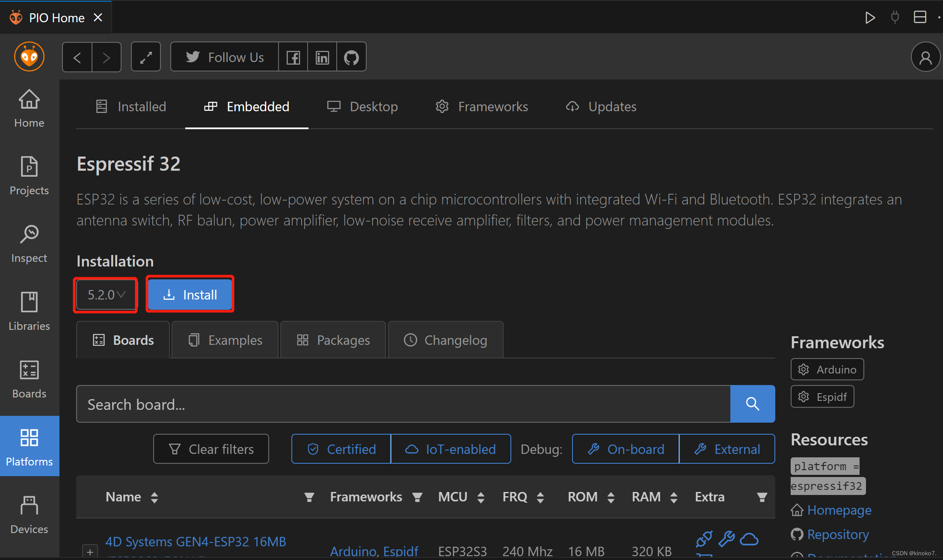The height and width of the screenshot is (560, 943).
Task: Toggle fullscreen expand arrows icon
Action: (146, 57)
